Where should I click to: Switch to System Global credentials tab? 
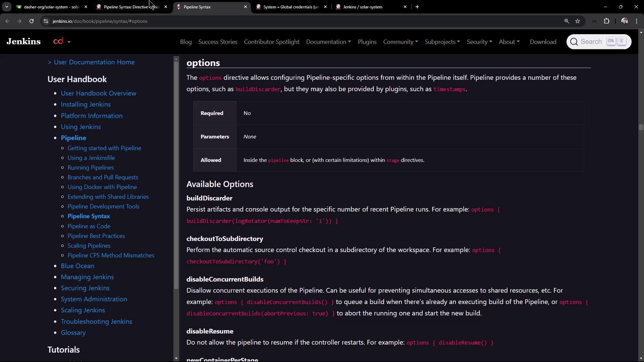(291, 7)
